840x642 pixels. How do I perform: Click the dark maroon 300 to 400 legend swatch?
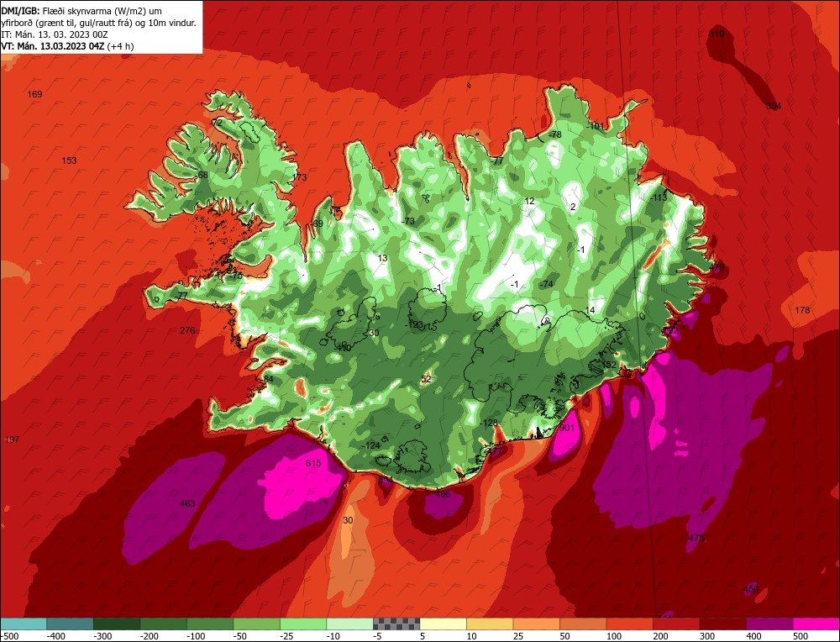click(x=722, y=624)
